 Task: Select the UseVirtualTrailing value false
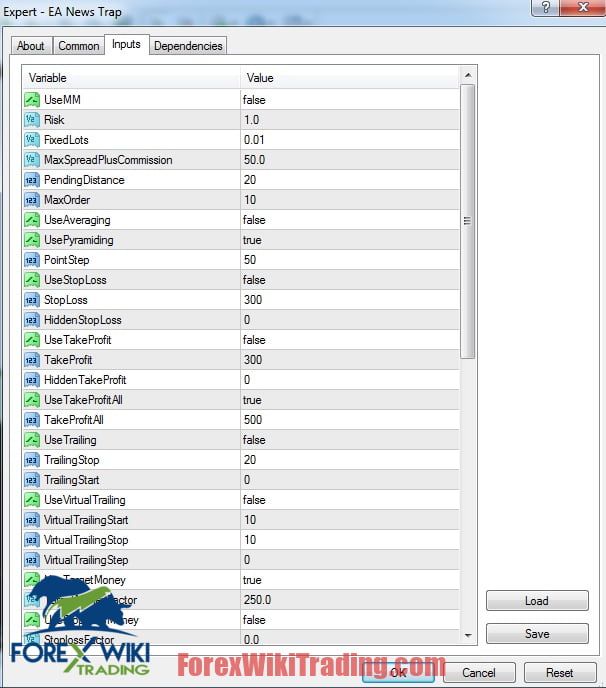coord(254,500)
